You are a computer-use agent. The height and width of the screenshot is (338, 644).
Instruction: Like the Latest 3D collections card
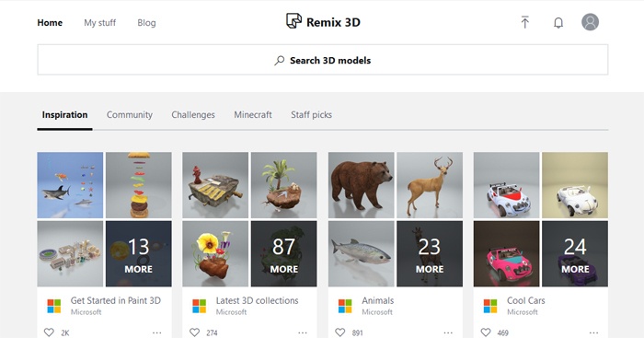(194, 332)
